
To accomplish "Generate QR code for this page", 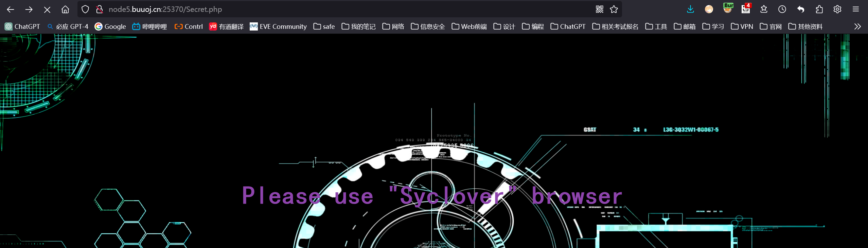I will (x=600, y=9).
